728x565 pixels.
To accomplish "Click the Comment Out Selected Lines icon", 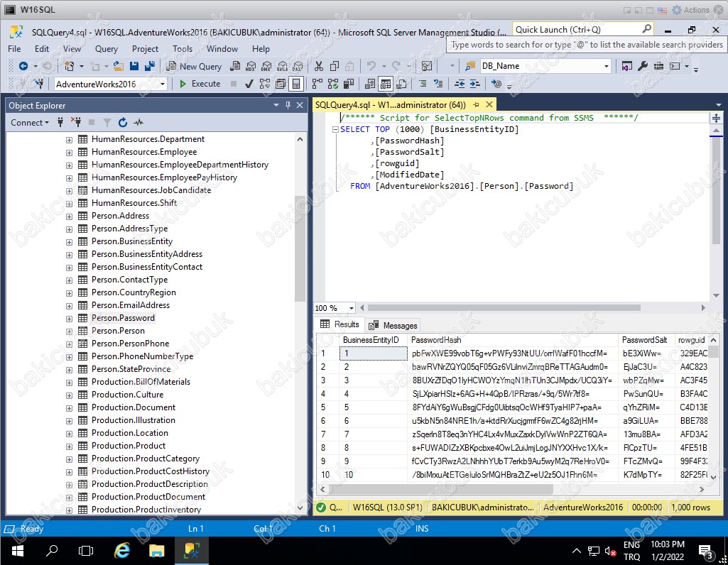I will click(x=423, y=84).
